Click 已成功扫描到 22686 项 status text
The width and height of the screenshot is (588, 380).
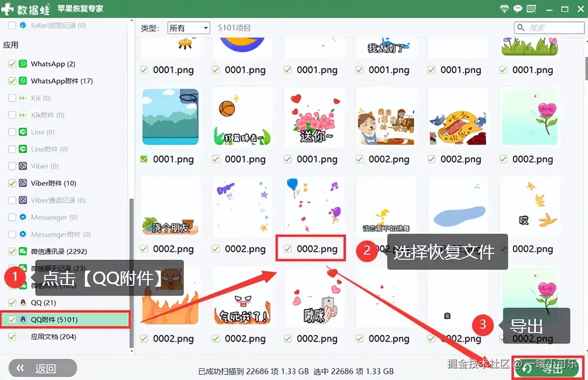tap(253, 371)
